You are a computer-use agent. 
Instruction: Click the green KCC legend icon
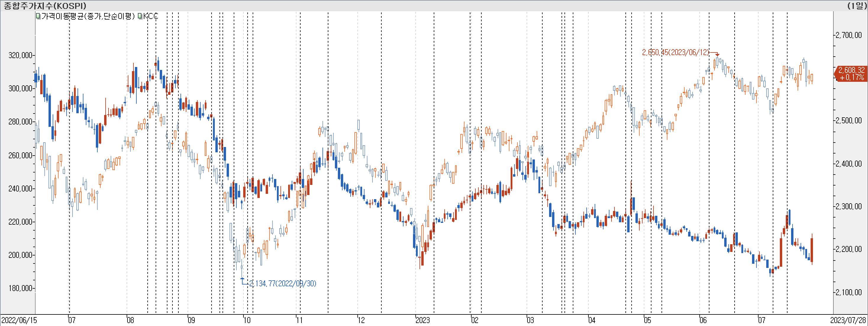(140, 16)
